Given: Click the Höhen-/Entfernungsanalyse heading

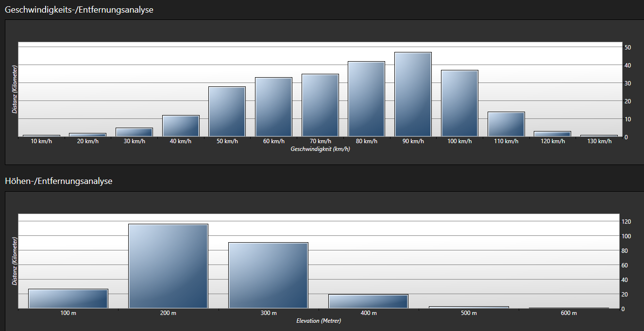Looking at the screenshot, I should click(59, 181).
